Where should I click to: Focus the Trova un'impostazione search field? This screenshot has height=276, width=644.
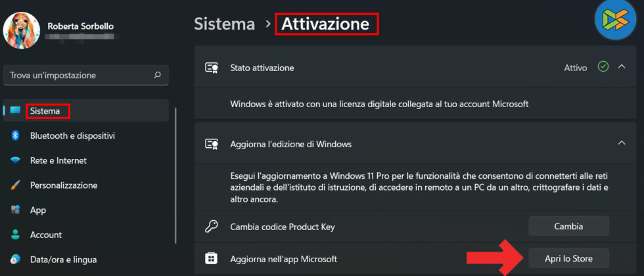tap(79, 75)
